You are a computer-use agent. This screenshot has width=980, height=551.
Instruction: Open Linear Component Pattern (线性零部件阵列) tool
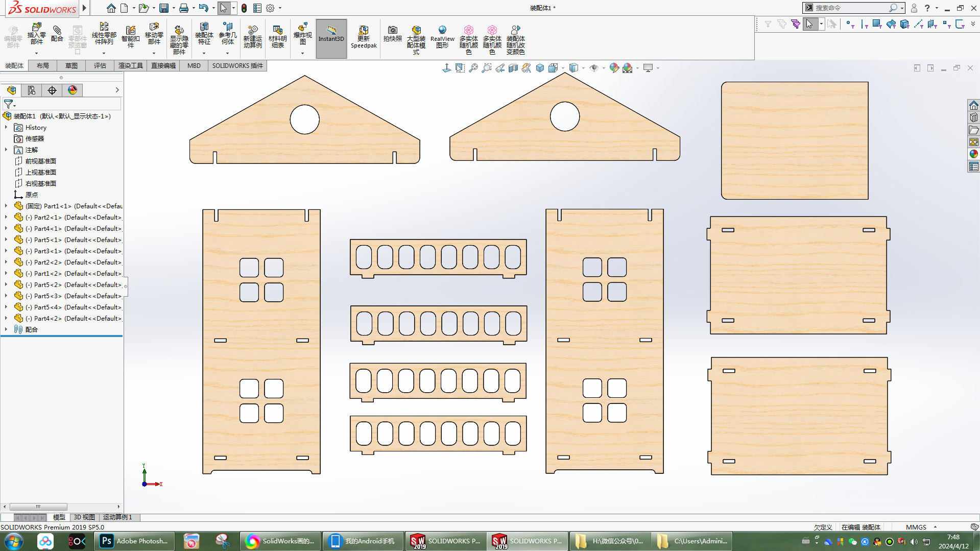104,34
